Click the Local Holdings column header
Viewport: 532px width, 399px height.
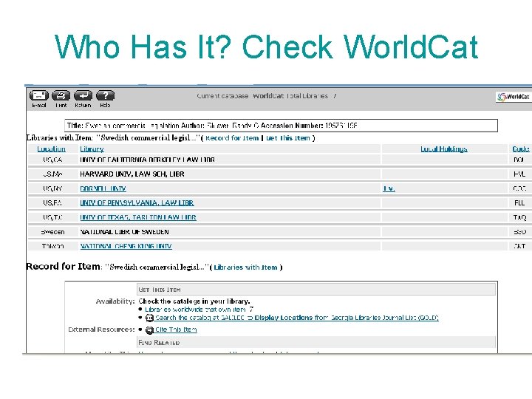pyautogui.click(x=444, y=149)
